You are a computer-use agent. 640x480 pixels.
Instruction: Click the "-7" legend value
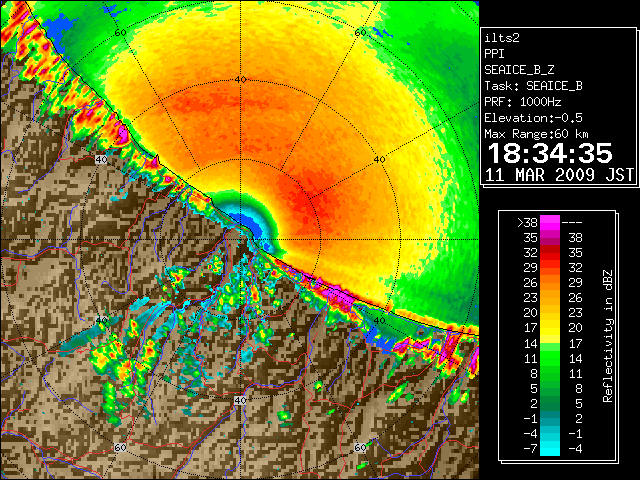pyautogui.click(x=530, y=449)
